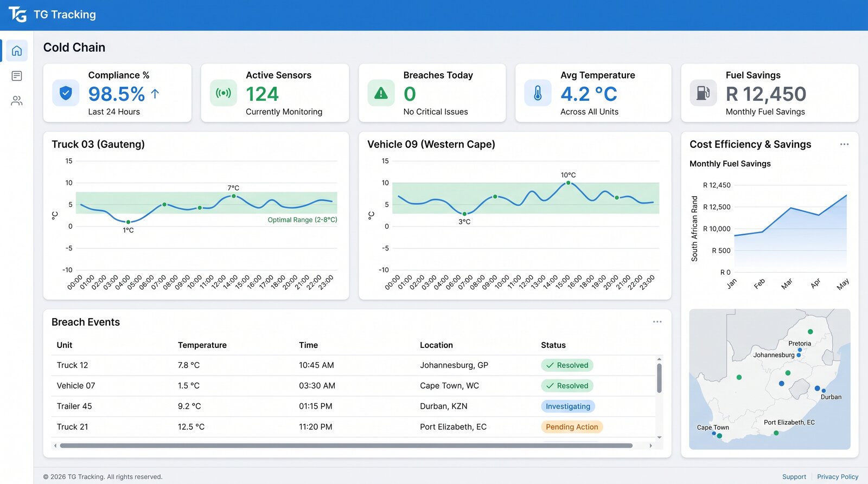
Task: Click the 12.5 °C temperature cell
Action: 191,427
